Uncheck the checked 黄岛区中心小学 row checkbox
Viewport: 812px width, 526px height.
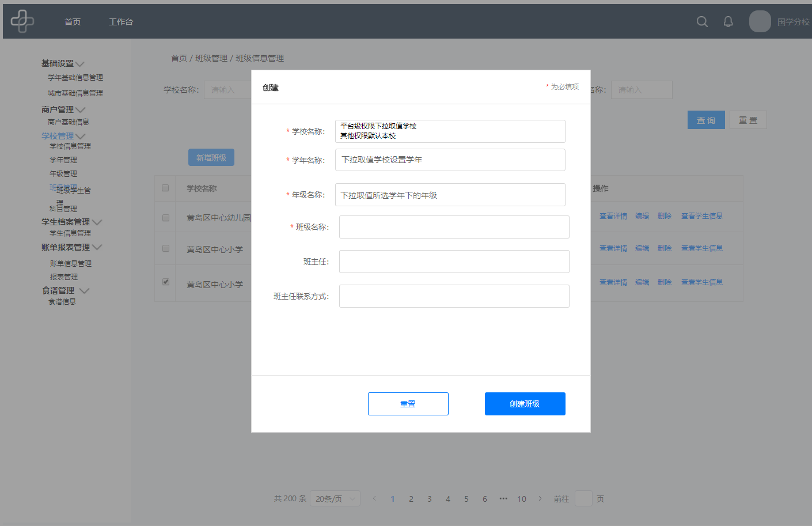pos(166,282)
